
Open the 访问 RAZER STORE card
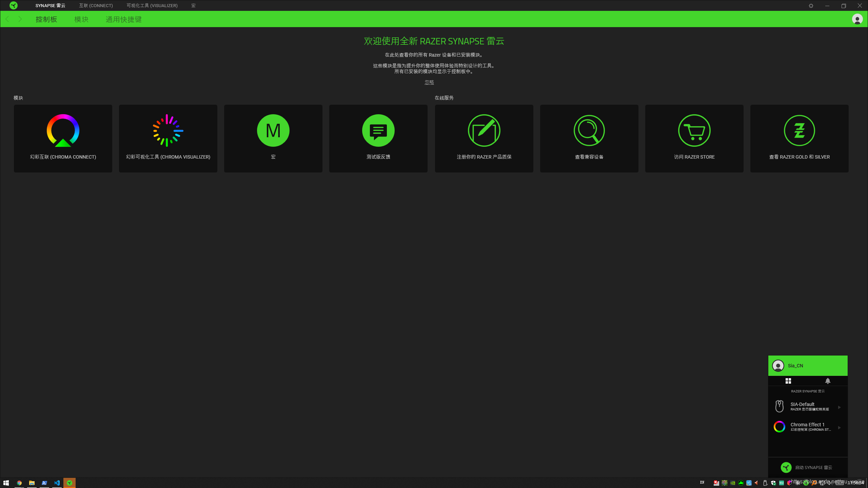[694, 138]
